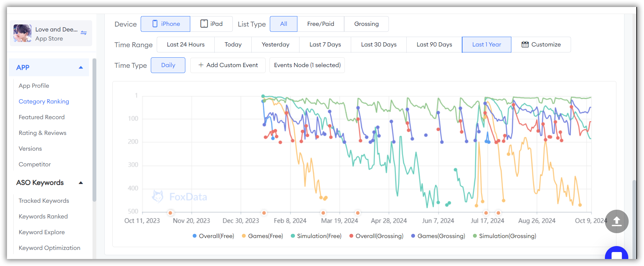
Task: Select iPhone device option
Action: [165, 24]
